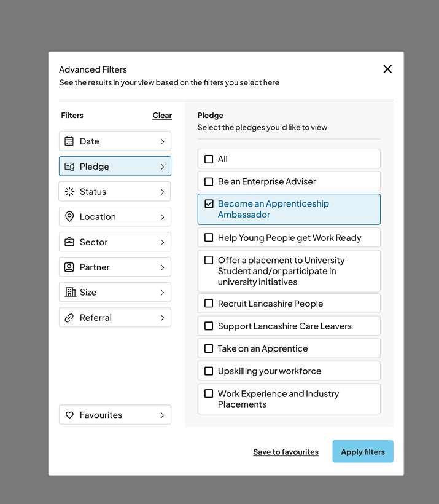Click the map pin icon beside Location

click(x=69, y=217)
